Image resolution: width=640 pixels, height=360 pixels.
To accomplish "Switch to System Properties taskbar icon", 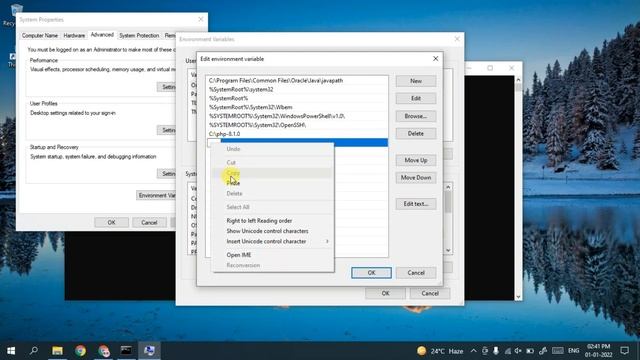I will [x=149, y=351].
